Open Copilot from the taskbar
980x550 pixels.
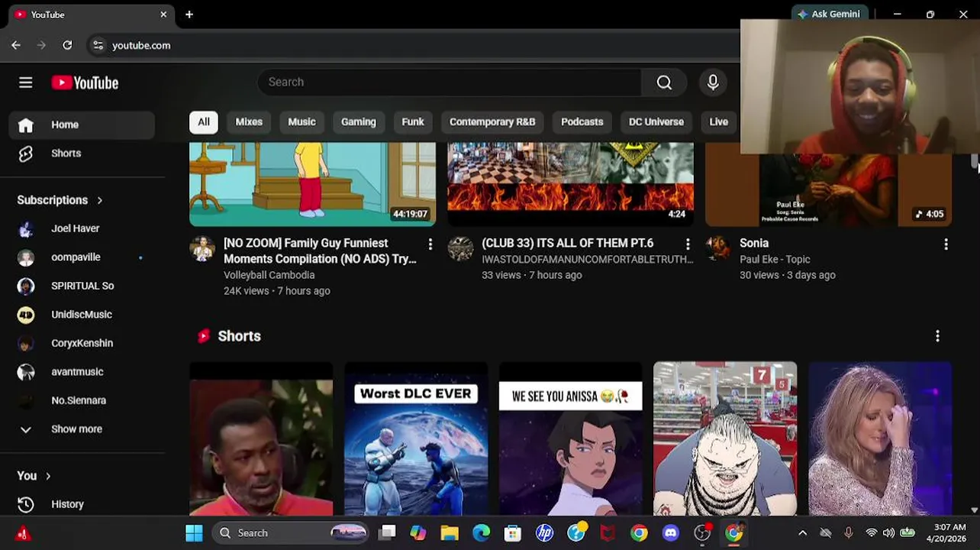(x=417, y=533)
